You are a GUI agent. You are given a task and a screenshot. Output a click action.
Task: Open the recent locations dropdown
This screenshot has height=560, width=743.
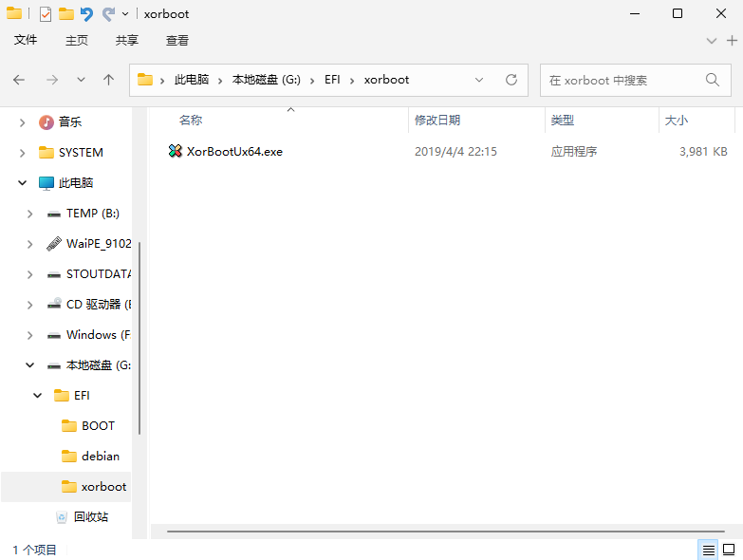coord(81,80)
